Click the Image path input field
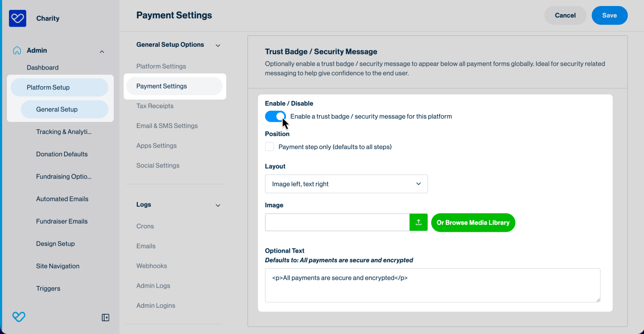Screen dimensions: 644x334 337,222
